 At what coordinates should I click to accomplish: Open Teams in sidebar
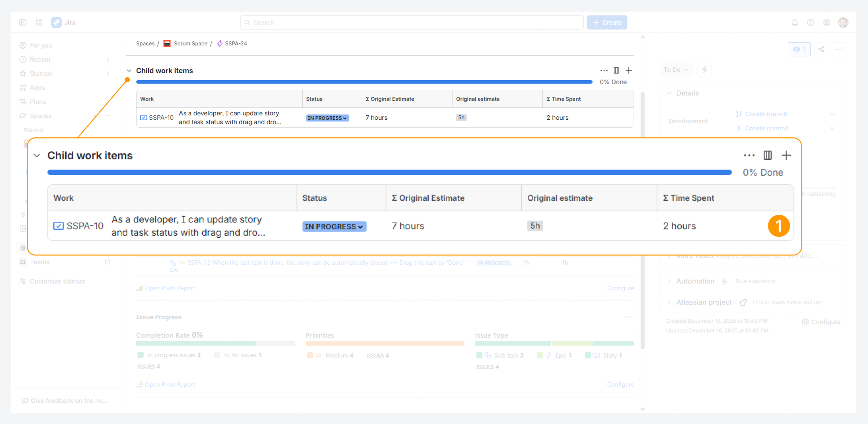tap(40, 262)
